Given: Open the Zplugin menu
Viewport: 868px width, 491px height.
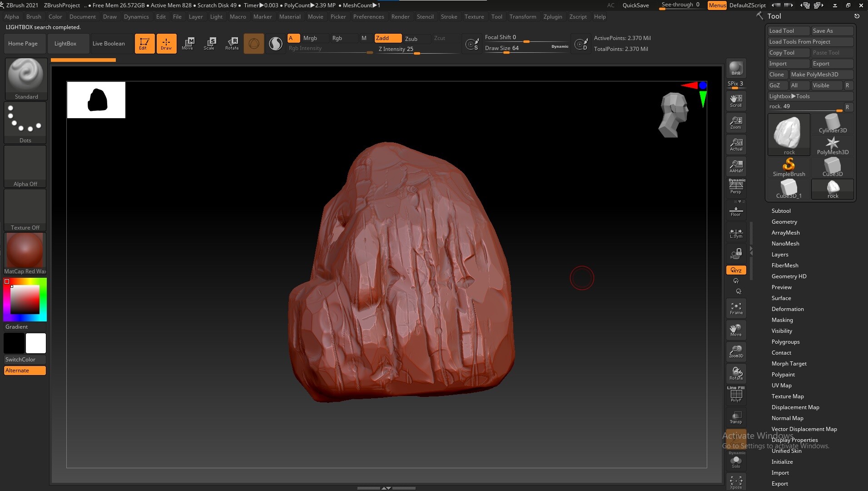Looking at the screenshot, I should pos(553,17).
